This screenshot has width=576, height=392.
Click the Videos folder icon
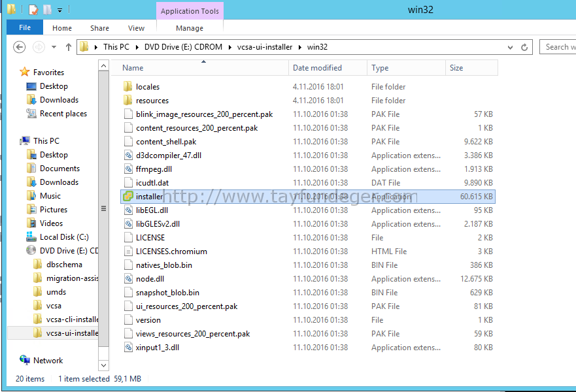31,223
